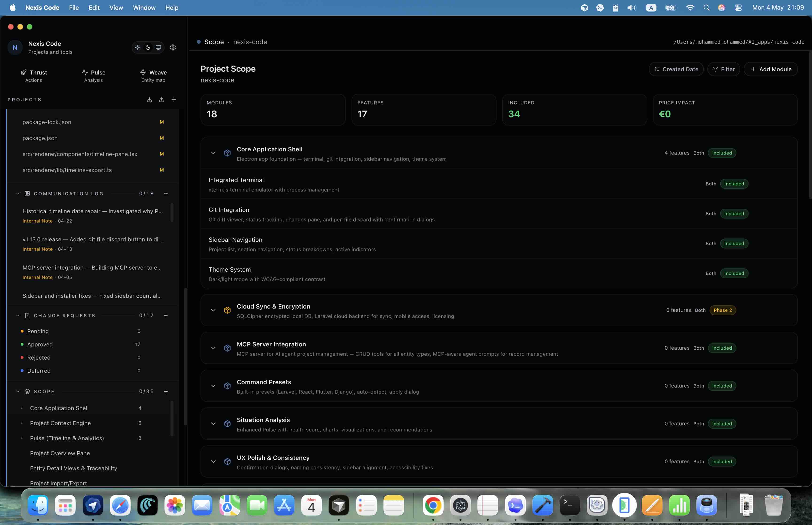812x525 pixels.
Task: Open Finder from the Dock
Action: 38,505
